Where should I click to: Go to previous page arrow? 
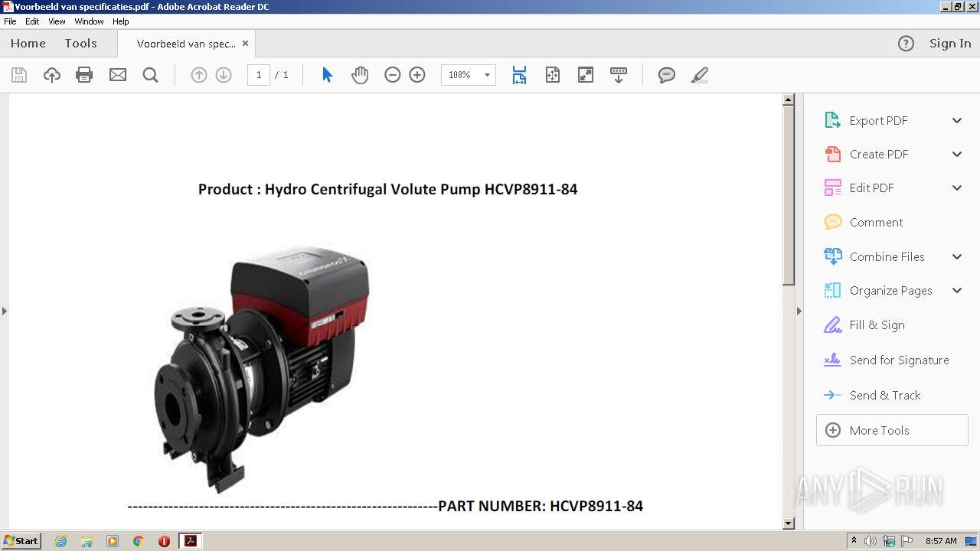pos(199,75)
